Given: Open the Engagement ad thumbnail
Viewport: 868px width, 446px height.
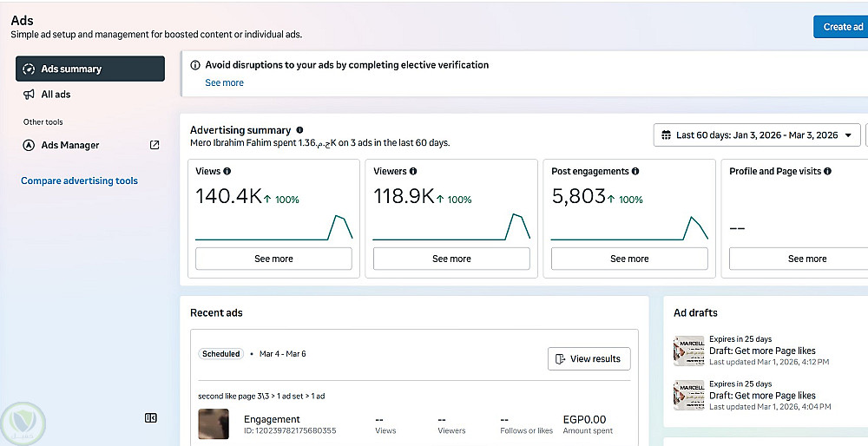Looking at the screenshot, I should tap(214, 423).
